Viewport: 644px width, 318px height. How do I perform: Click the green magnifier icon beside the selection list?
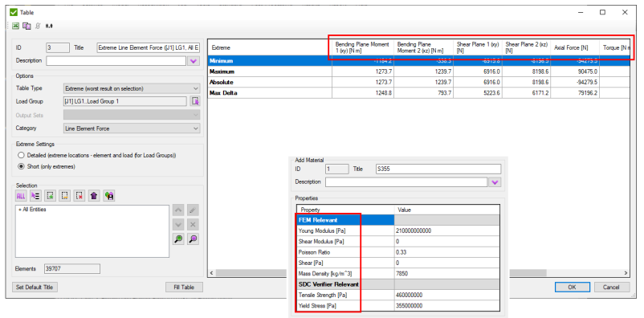pyautogui.click(x=178, y=239)
